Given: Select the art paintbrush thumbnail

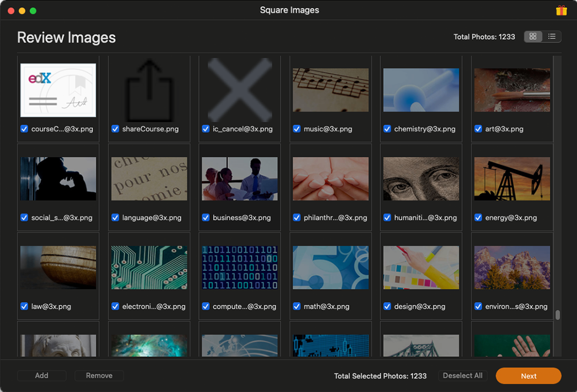Looking at the screenshot, I should click(512, 90).
